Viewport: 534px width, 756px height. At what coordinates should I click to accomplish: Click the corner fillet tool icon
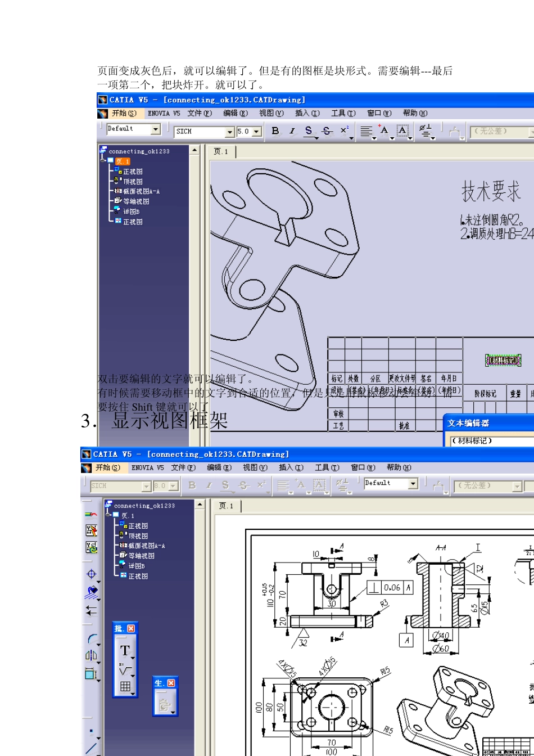click(x=92, y=638)
